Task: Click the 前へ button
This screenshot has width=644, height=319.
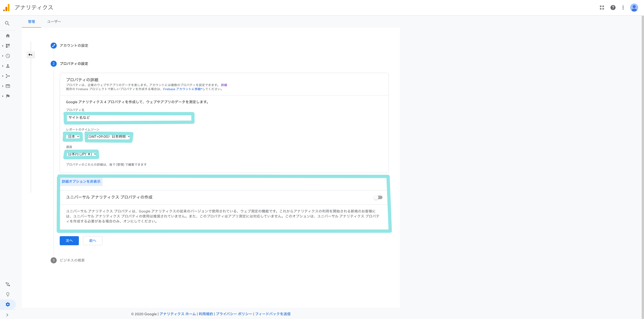Action: click(x=93, y=241)
